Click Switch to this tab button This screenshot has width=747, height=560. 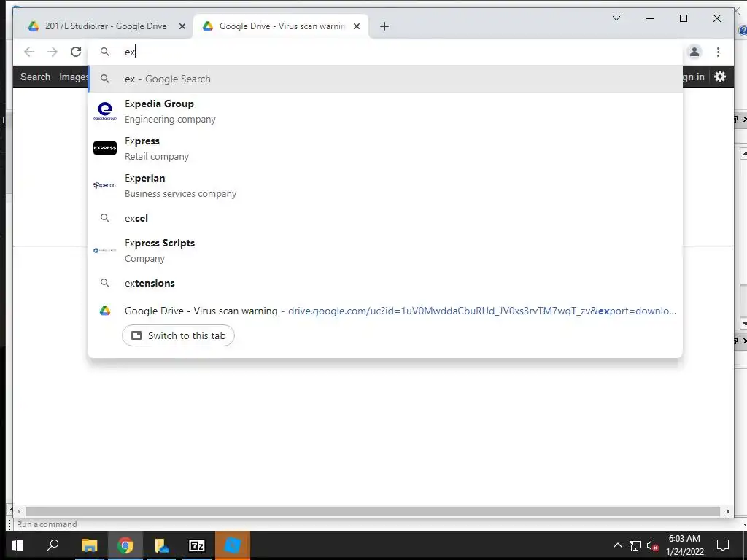[178, 335]
